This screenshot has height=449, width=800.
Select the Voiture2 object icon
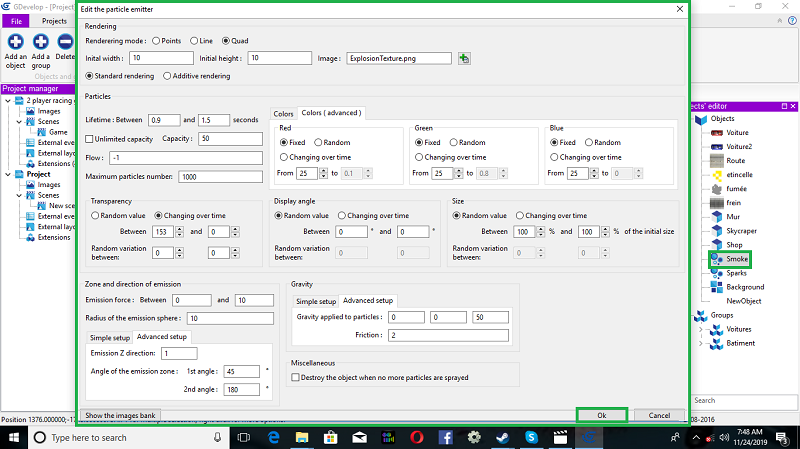(x=717, y=146)
